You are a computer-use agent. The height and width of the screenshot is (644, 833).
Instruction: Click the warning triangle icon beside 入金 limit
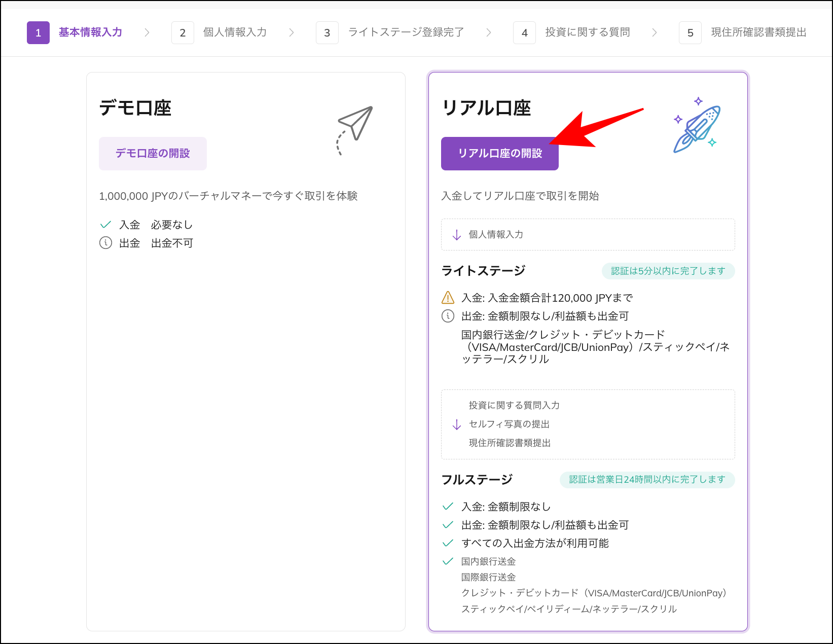pos(448,298)
